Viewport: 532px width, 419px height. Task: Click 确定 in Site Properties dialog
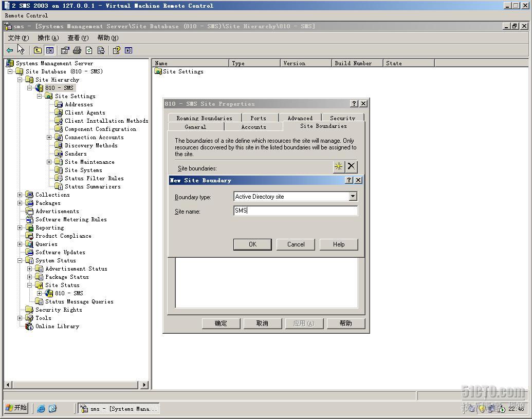[221, 323]
